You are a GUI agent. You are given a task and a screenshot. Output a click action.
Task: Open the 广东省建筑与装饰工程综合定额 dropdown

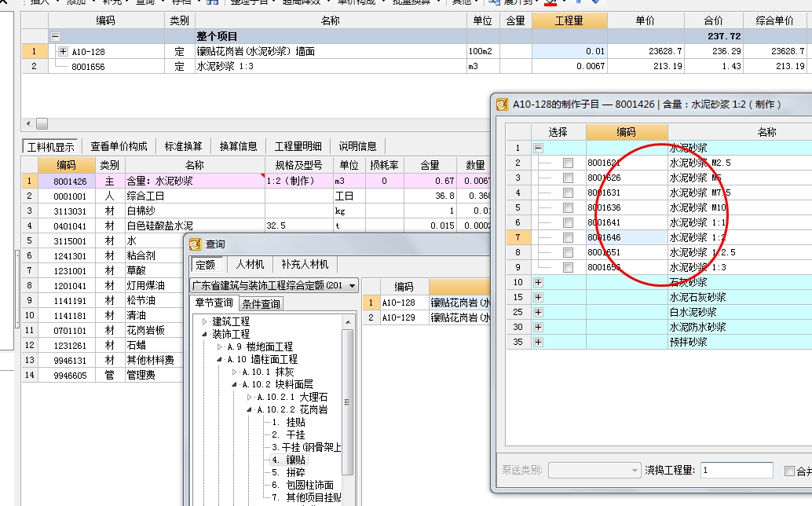[352, 285]
